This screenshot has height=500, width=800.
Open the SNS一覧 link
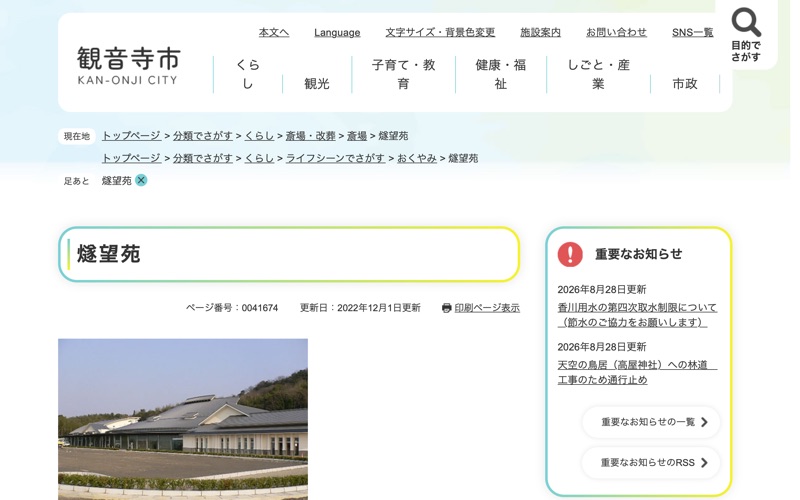point(692,32)
